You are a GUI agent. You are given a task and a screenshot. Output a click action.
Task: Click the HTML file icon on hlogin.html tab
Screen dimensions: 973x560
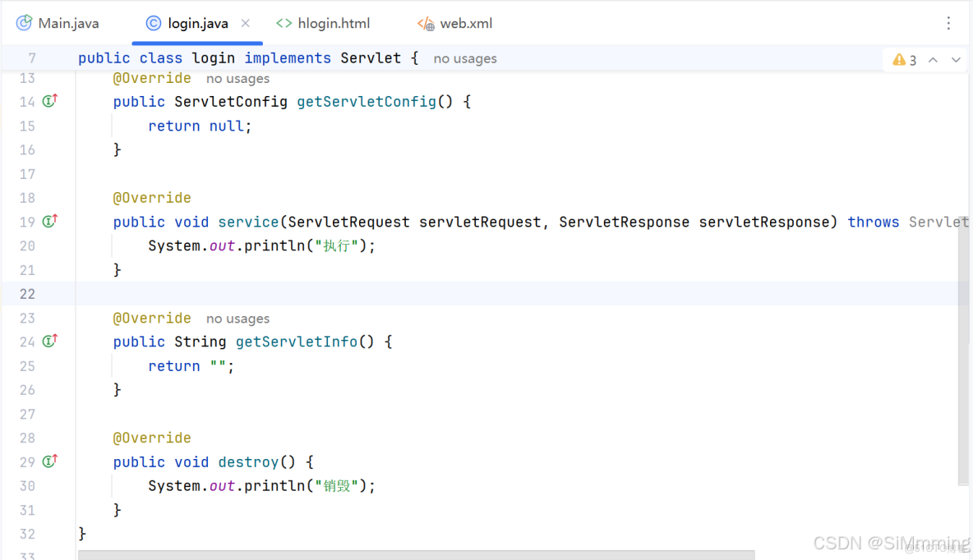coord(284,23)
